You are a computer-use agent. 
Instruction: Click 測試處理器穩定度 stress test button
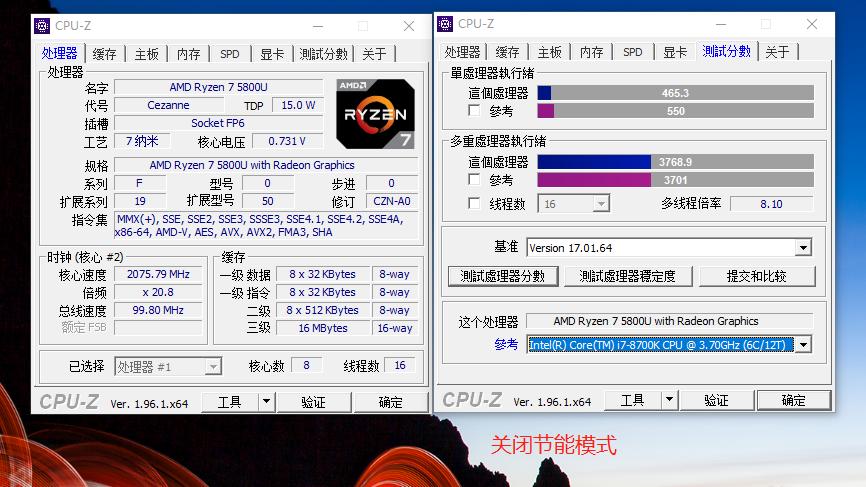click(628, 276)
